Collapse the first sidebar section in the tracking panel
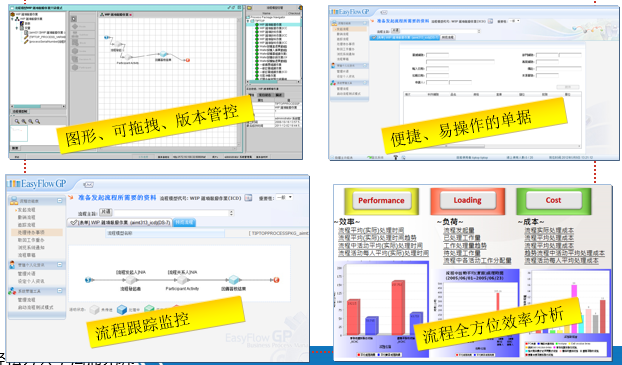This screenshot has height=365, width=622. (x=60, y=201)
